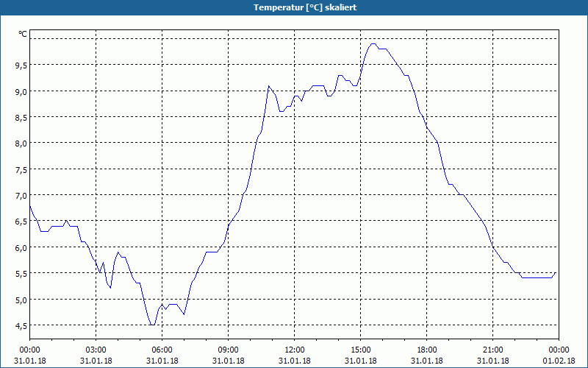The height and width of the screenshot is (368, 588).
Task: Click the 31.01.18 date under 09:00
Action: tap(228, 361)
